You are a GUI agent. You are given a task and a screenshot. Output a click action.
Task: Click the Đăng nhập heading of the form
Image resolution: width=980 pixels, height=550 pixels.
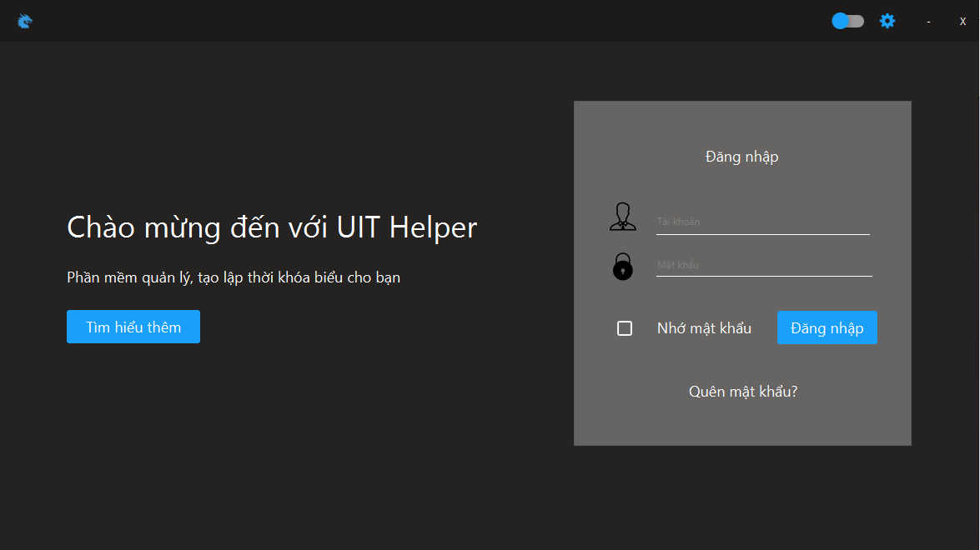741,156
